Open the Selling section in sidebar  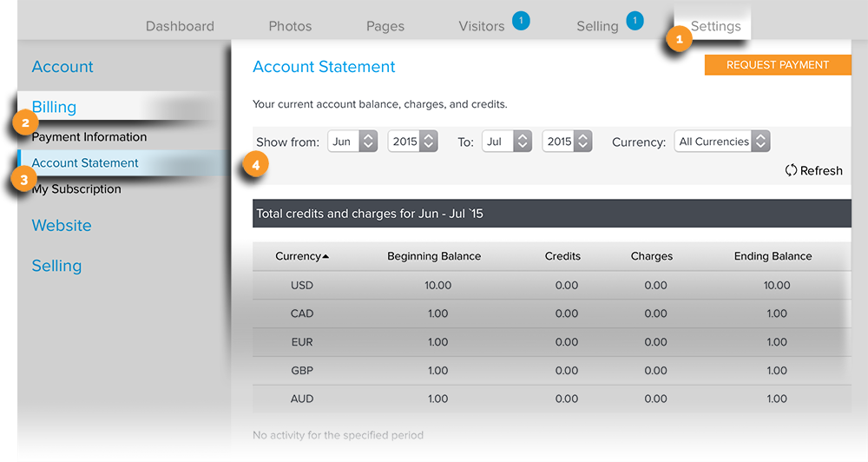tap(56, 266)
